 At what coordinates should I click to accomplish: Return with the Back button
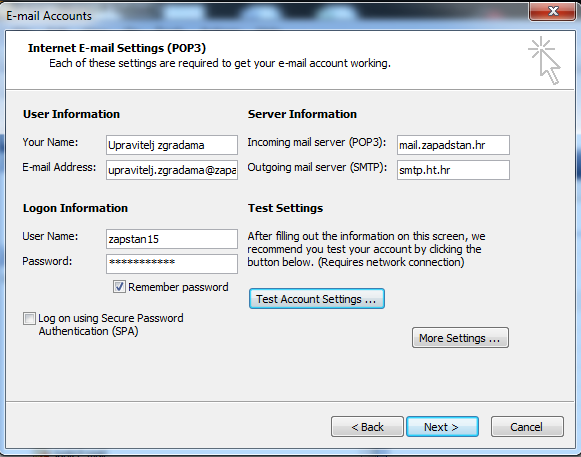point(367,427)
